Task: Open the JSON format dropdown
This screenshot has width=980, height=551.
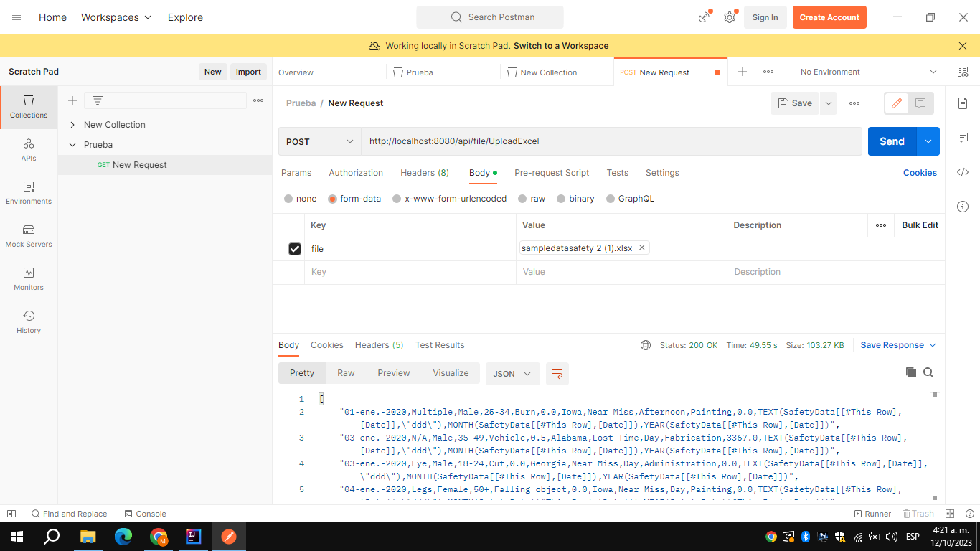Action: pos(512,373)
